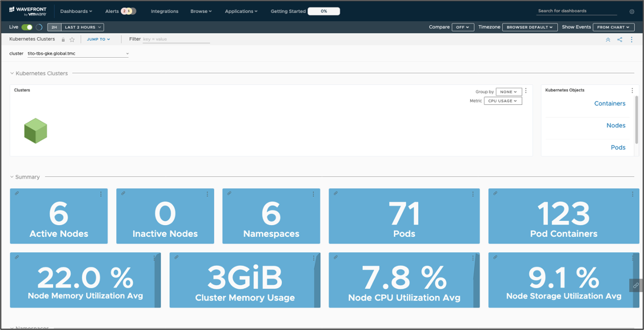Image resolution: width=644 pixels, height=330 pixels.
Task: Star the Kubernetes Clusters dashboard as favorite
Action: [72, 39]
